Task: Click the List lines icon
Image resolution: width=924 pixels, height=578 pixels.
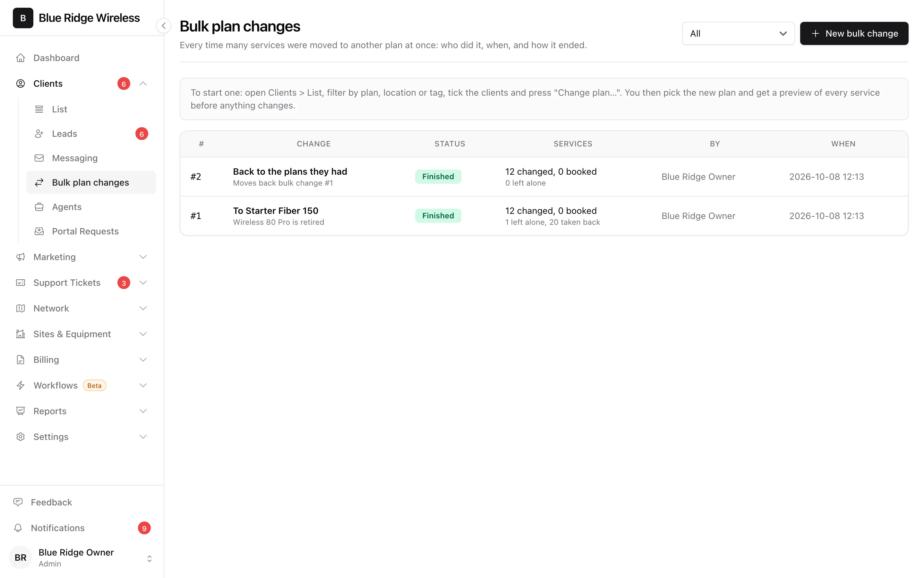Action: pyautogui.click(x=39, y=109)
